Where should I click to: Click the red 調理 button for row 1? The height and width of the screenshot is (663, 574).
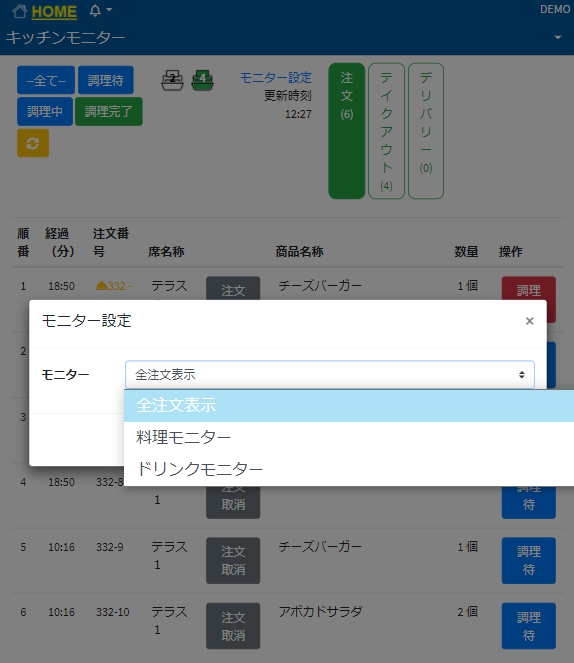528,289
